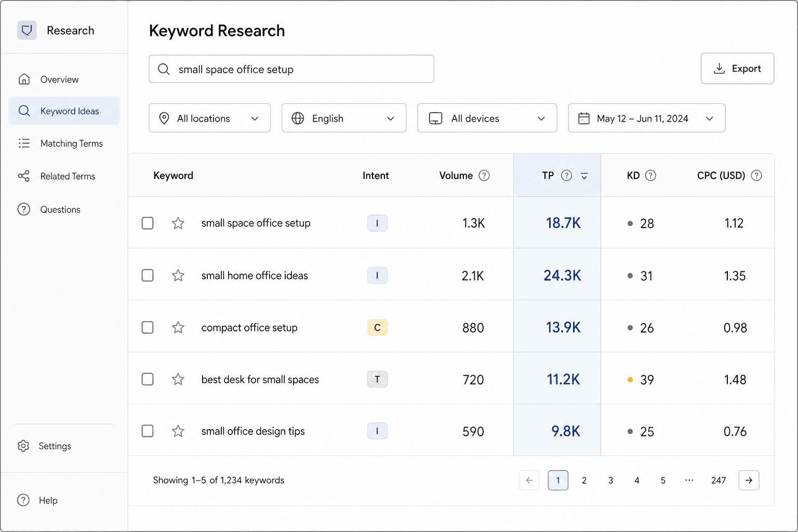Star the 'small home office ideas' keyword
798x532 pixels.
pyautogui.click(x=178, y=275)
